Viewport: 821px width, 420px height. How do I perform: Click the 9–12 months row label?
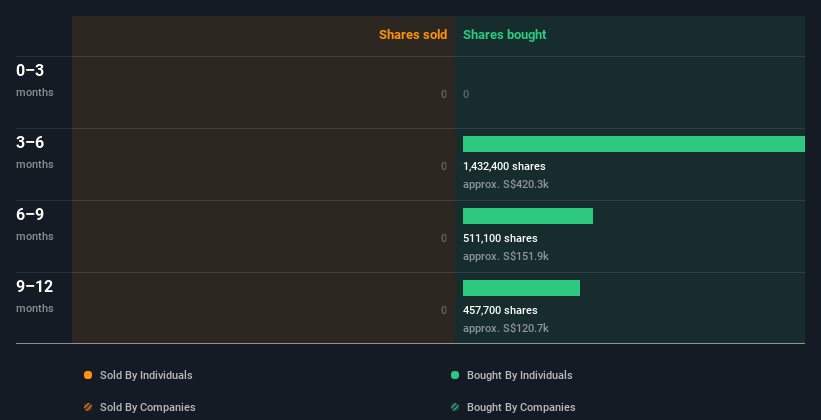35,296
